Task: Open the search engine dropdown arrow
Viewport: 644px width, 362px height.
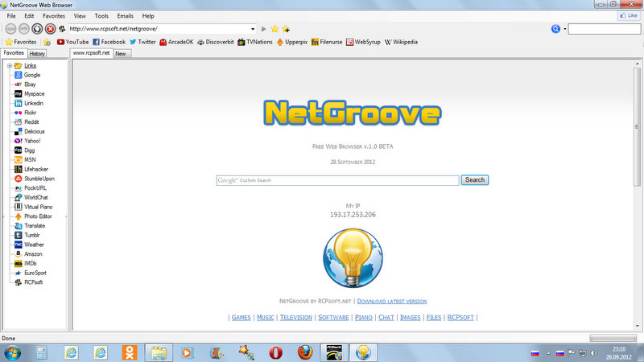Action: tap(565, 29)
